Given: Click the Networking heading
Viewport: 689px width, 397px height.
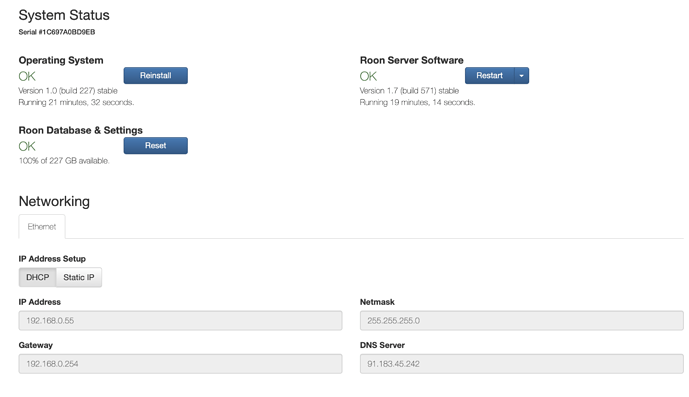Looking at the screenshot, I should tap(54, 201).
